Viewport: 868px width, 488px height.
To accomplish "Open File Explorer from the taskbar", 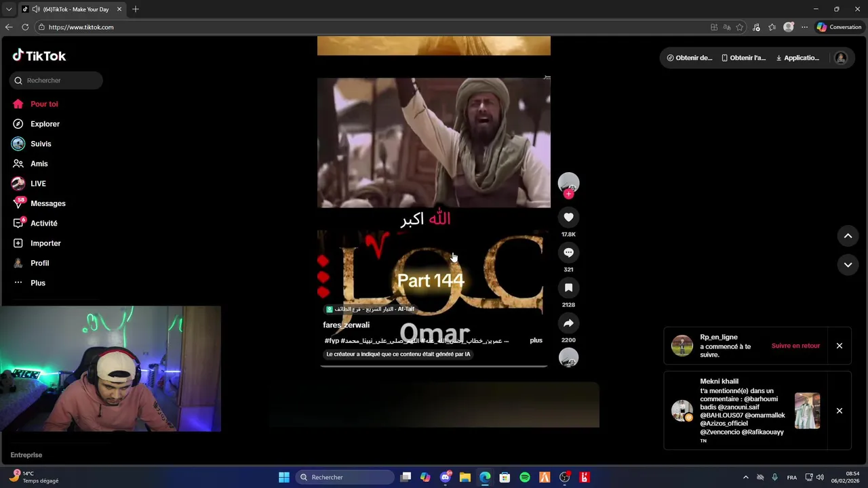I will point(465,477).
